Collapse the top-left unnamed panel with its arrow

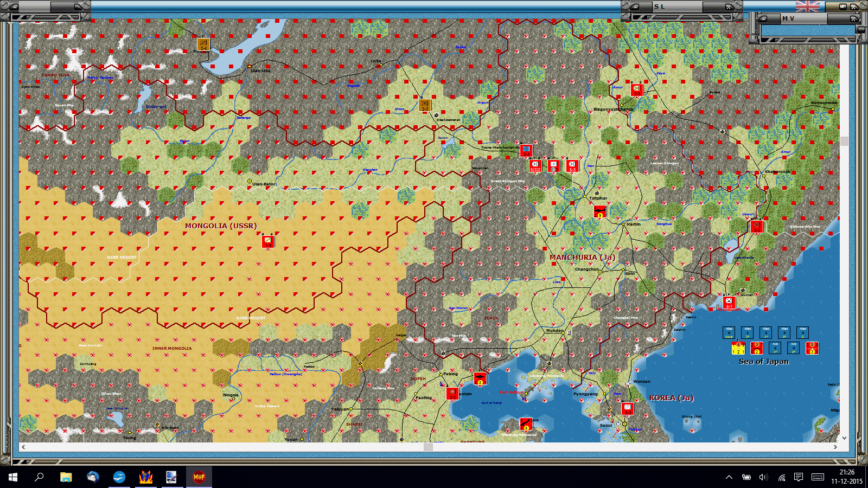pos(14,7)
